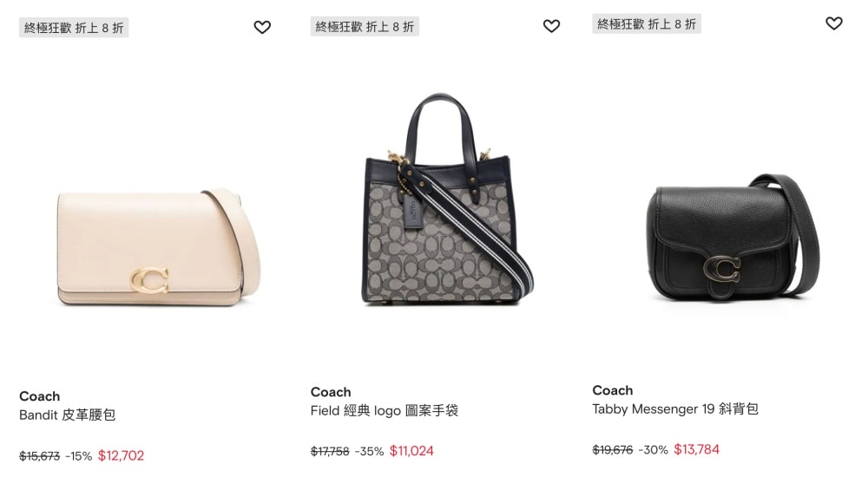Open the black Tabby Messenger bag photo
The height and width of the screenshot is (477, 868).
tap(733, 238)
